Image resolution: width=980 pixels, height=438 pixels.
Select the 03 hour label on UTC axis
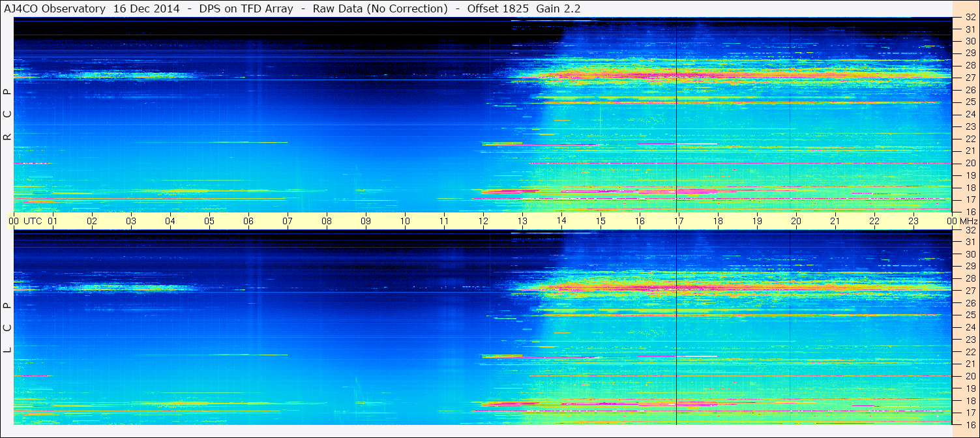131,221
